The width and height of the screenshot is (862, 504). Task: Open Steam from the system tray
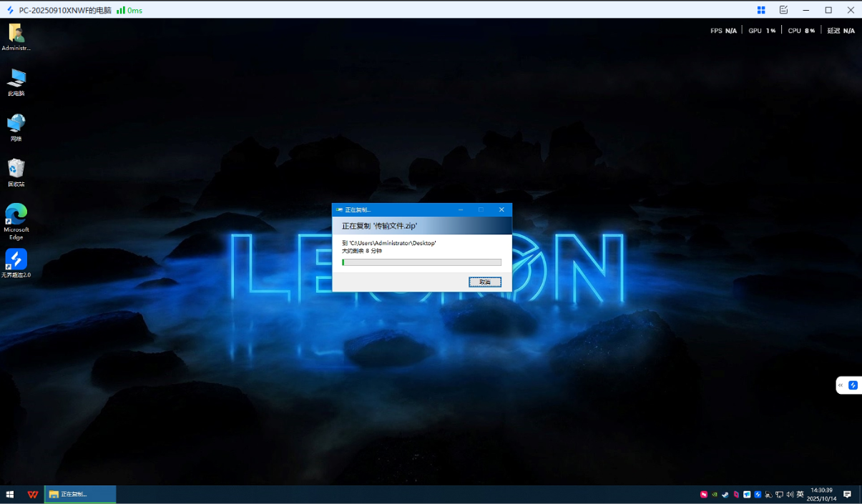click(726, 494)
